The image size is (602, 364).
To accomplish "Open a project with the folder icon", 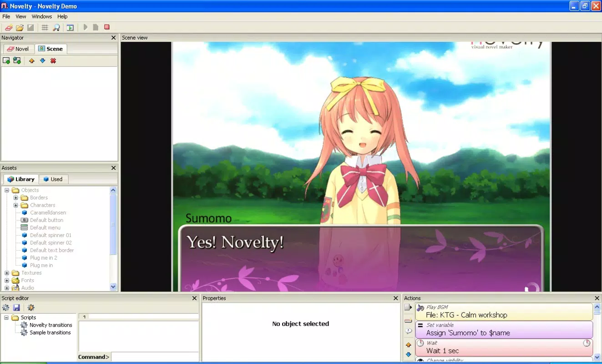I will [x=20, y=28].
